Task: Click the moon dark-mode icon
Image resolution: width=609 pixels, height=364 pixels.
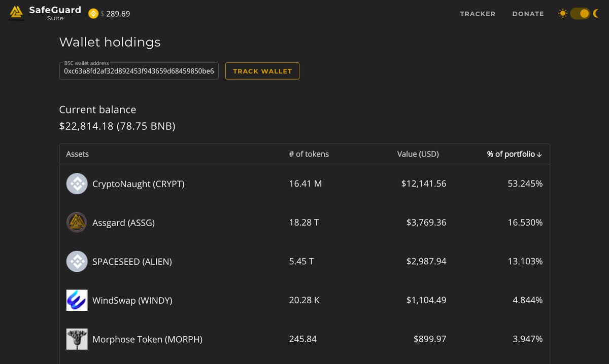Action: [x=596, y=14]
